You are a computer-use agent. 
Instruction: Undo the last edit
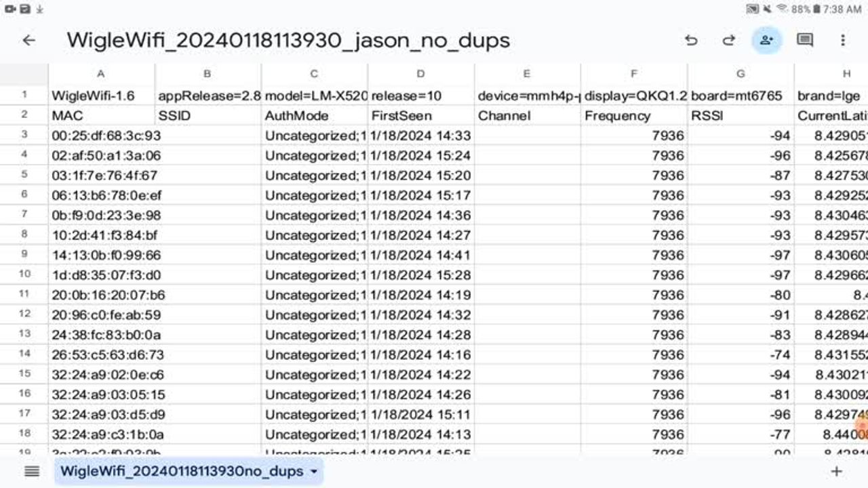coord(691,41)
